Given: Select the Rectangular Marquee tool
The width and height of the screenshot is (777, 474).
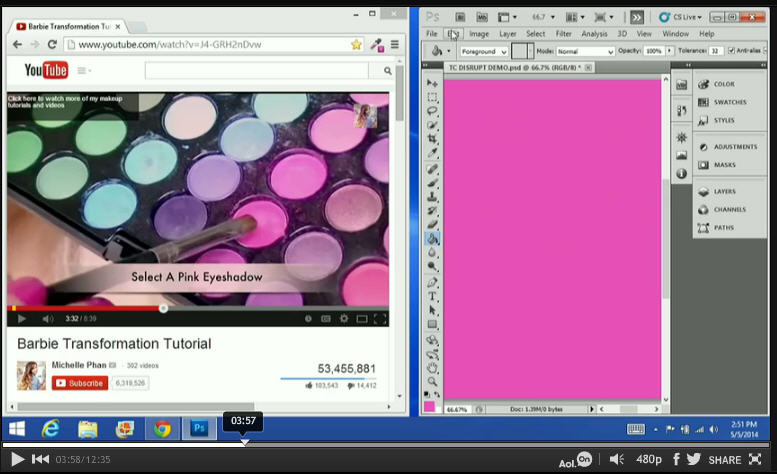Looking at the screenshot, I should pos(432,97).
